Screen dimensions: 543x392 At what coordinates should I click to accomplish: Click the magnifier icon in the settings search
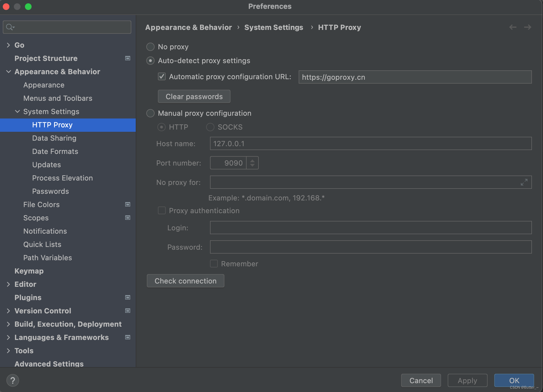click(9, 27)
